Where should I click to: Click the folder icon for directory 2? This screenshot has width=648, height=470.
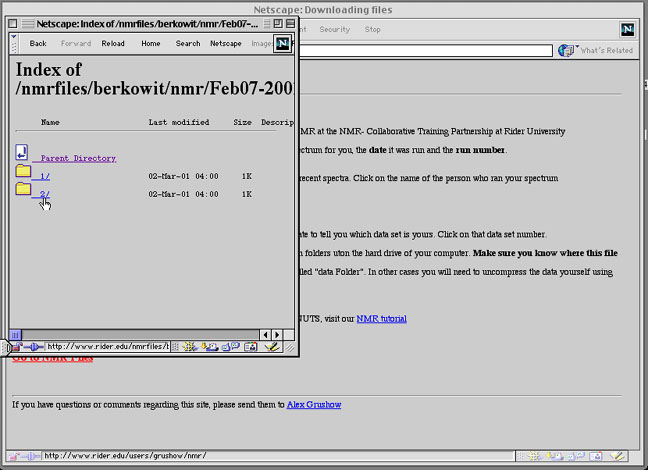(23, 189)
